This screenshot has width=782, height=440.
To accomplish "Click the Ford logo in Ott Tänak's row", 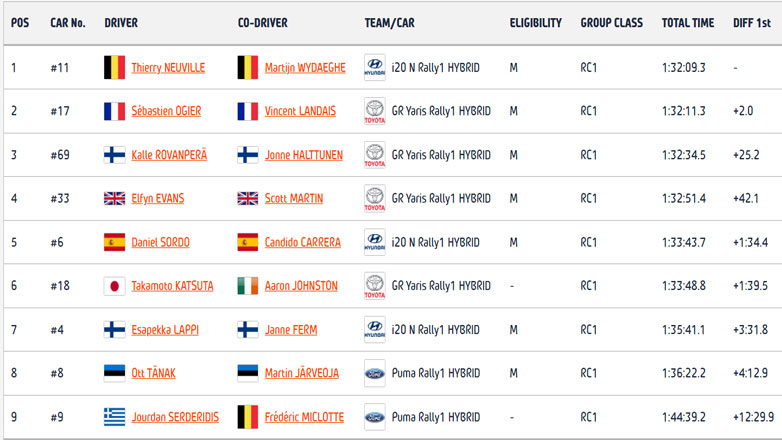I will point(375,373).
